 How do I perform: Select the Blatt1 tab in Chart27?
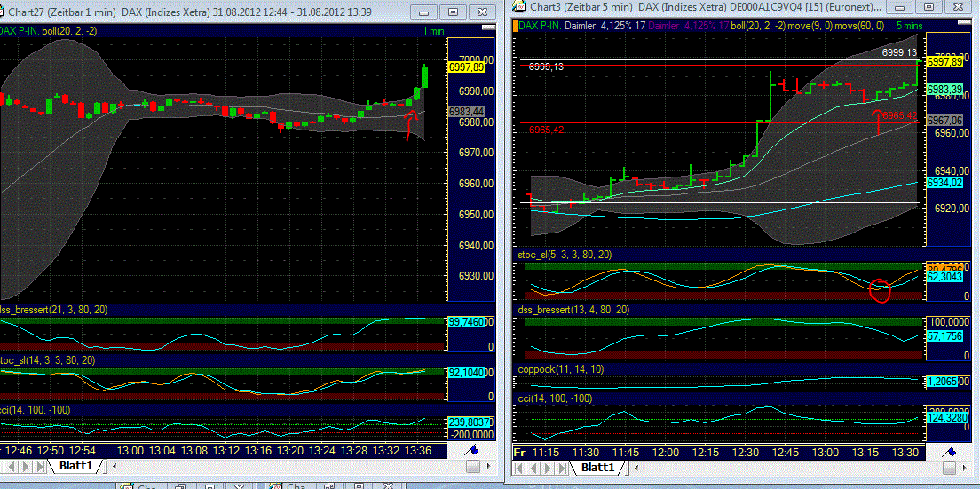(75, 466)
